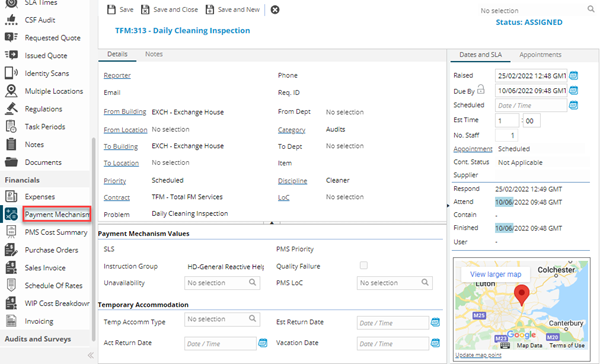Open the WIP Cost Breakdown icon
The image size is (600, 364).
pos(11,303)
